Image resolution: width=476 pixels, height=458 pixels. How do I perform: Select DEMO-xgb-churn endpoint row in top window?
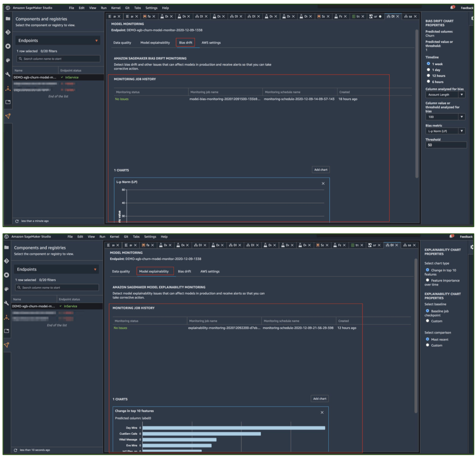(x=58, y=77)
